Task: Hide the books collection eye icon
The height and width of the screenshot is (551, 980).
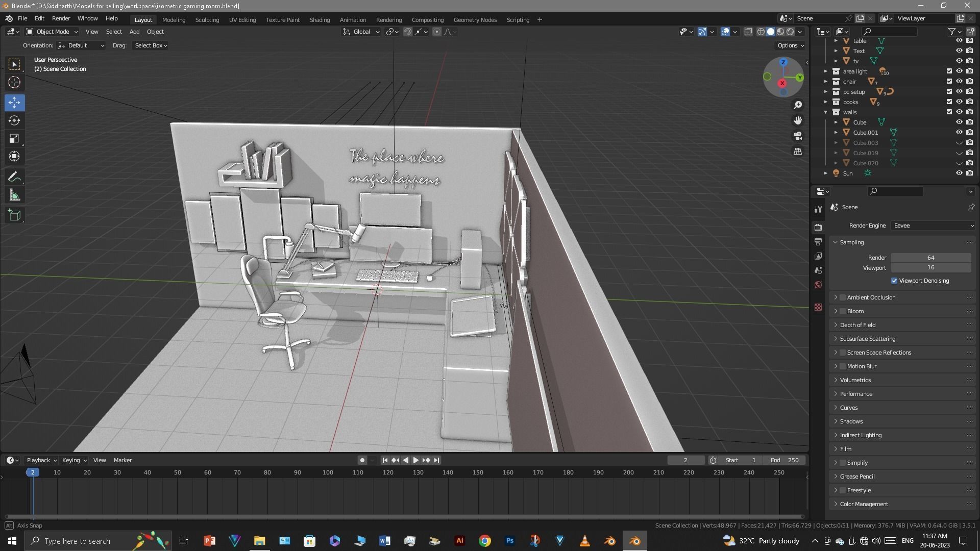Action: tap(959, 102)
